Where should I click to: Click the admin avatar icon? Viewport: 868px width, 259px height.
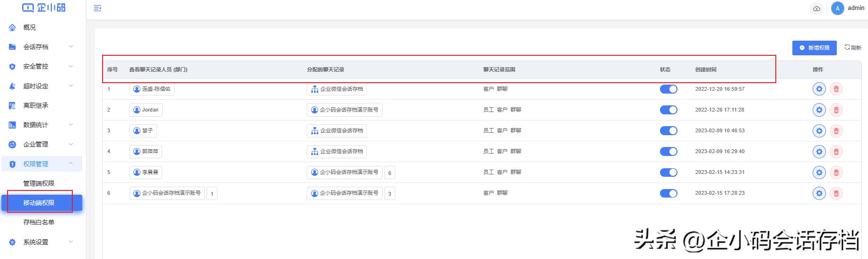[837, 9]
